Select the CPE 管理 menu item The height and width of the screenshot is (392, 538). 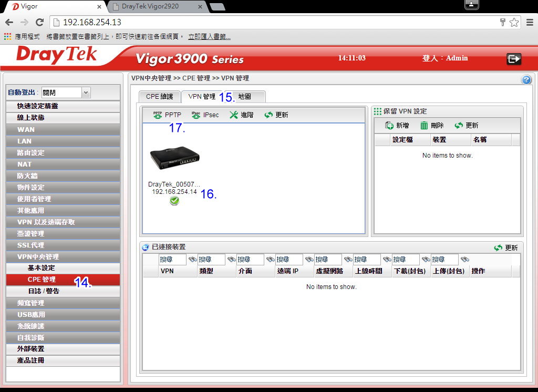[63, 280]
